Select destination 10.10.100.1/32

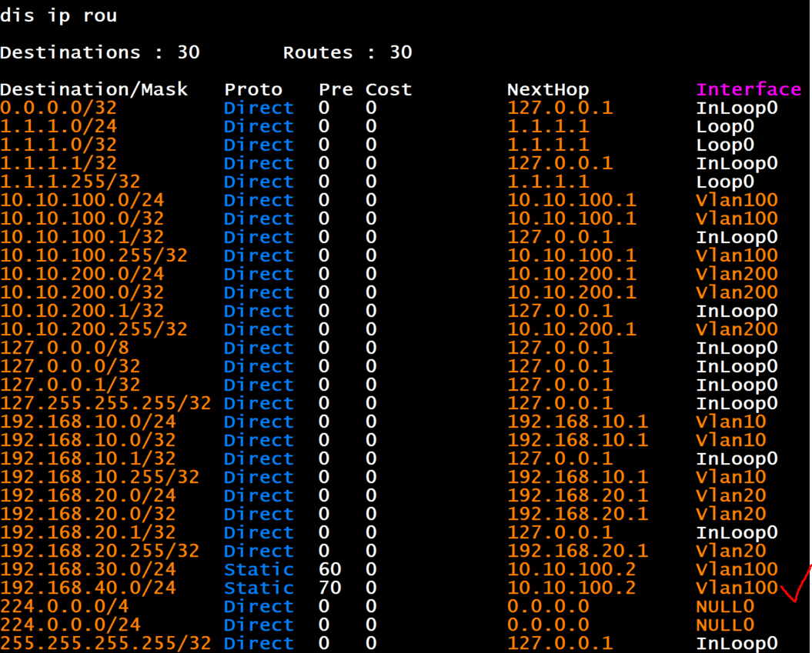tap(82, 237)
